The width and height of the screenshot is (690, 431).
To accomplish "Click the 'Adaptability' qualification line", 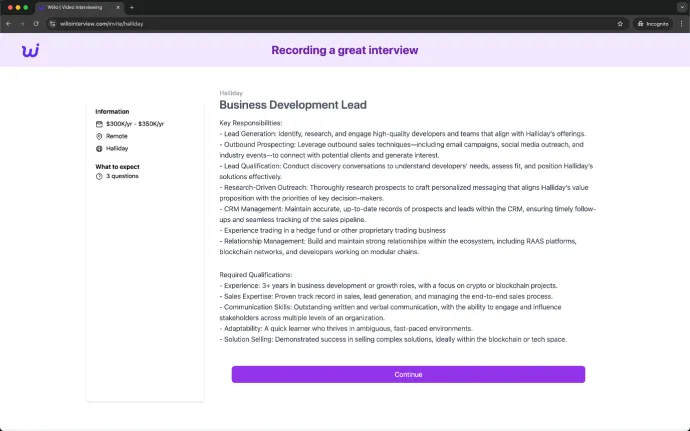I will 346,328.
